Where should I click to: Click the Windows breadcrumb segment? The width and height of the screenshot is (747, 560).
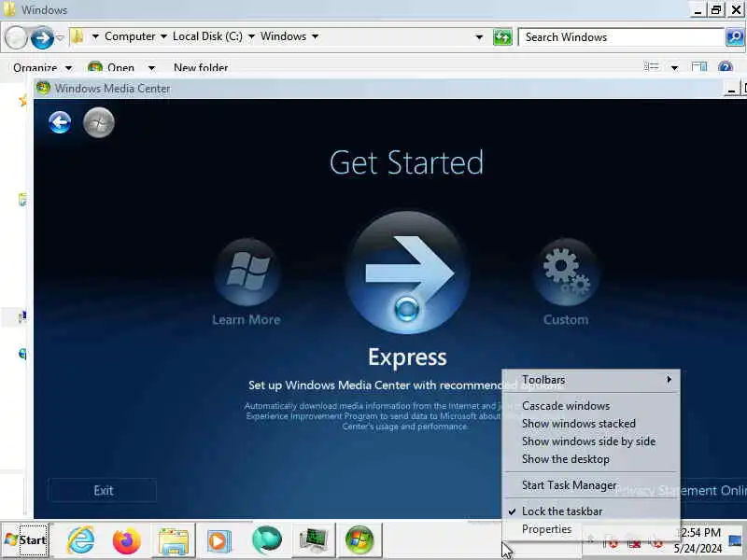(x=283, y=36)
